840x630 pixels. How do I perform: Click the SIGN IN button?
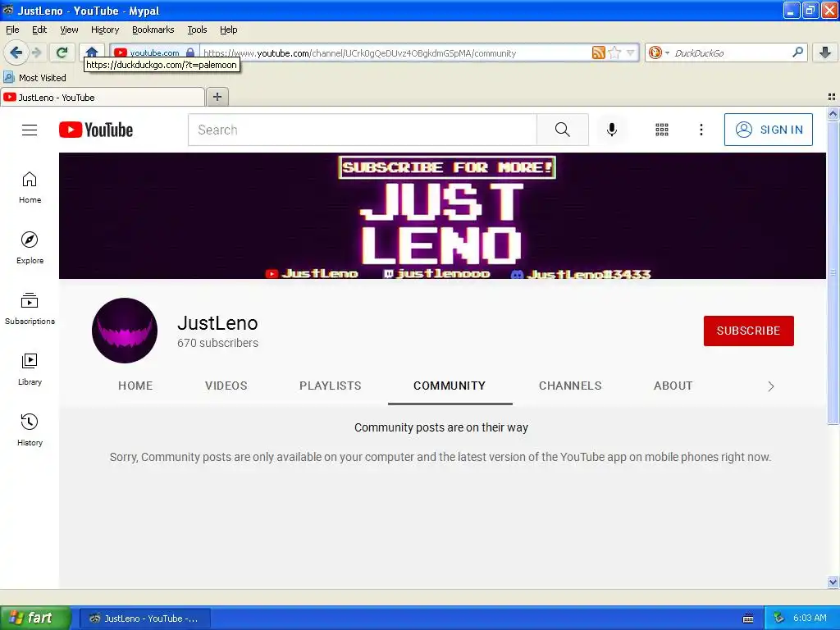tap(768, 130)
